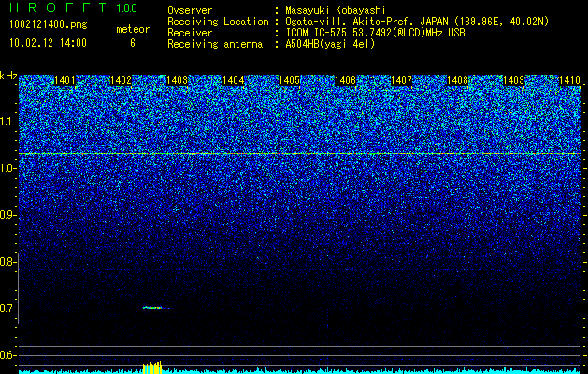Image resolution: width=588 pixels, height=374 pixels.
Task: Click the 1410 time marker
Action: pos(569,80)
